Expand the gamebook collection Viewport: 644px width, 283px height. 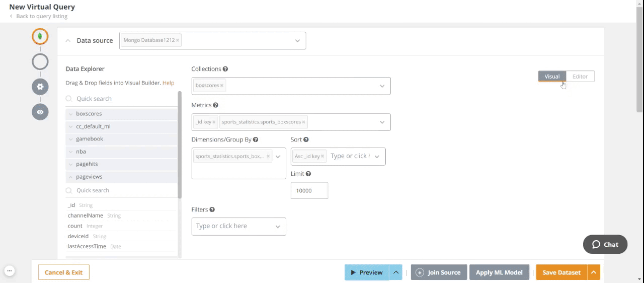point(71,139)
